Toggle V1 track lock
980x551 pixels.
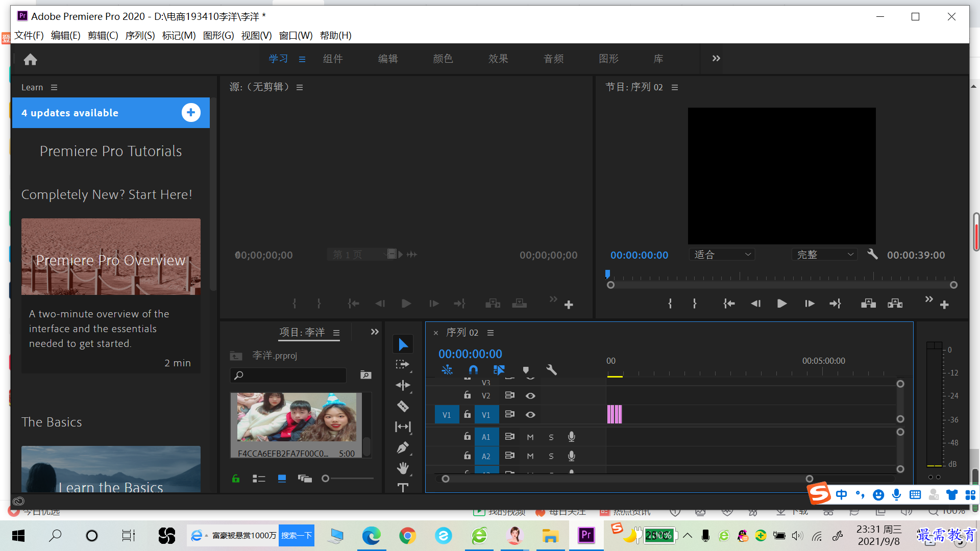[x=467, y=414]
